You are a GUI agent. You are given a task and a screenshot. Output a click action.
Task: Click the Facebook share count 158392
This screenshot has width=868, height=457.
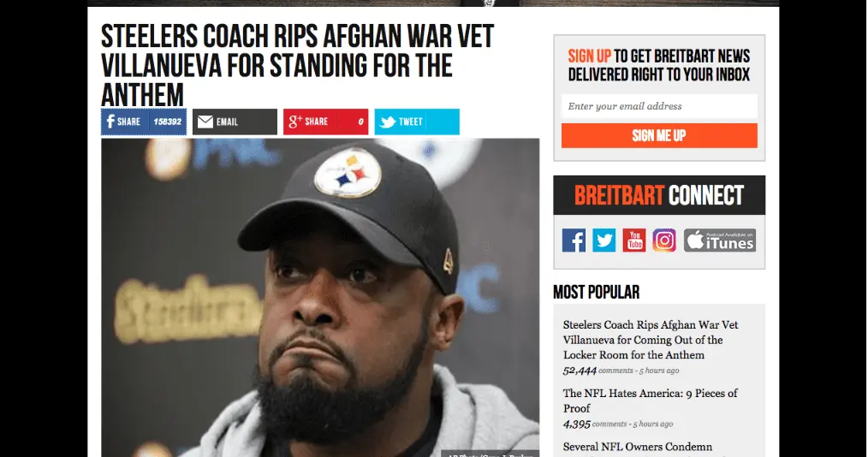(x=167, y=122)
